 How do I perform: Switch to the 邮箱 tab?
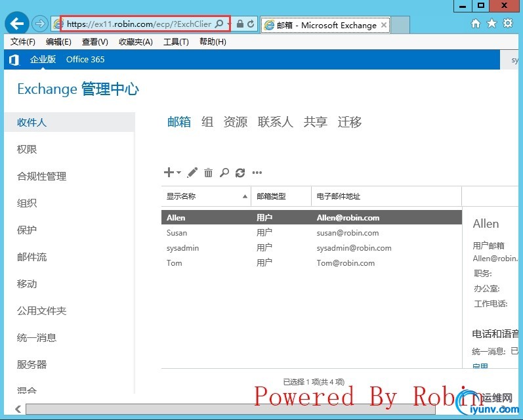click(x=179, y=122)
